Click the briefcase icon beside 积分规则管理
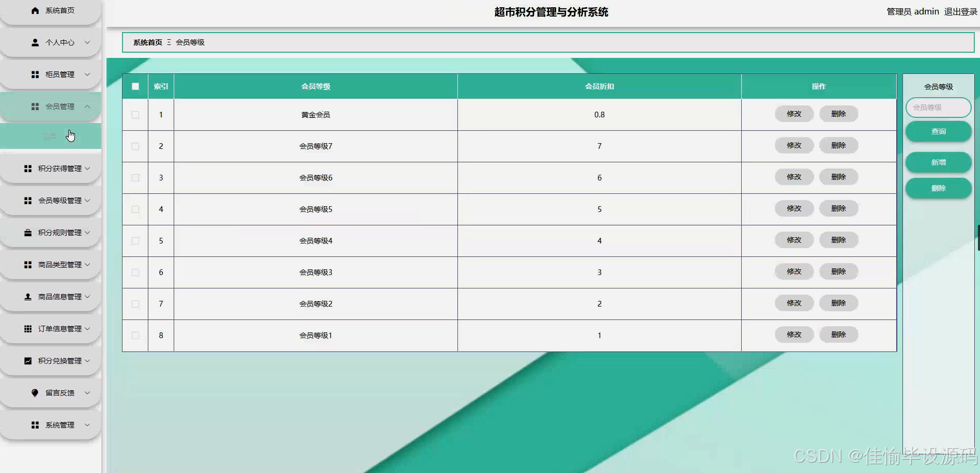This screenshot has height=473, width=980. [x=28, y=233]
